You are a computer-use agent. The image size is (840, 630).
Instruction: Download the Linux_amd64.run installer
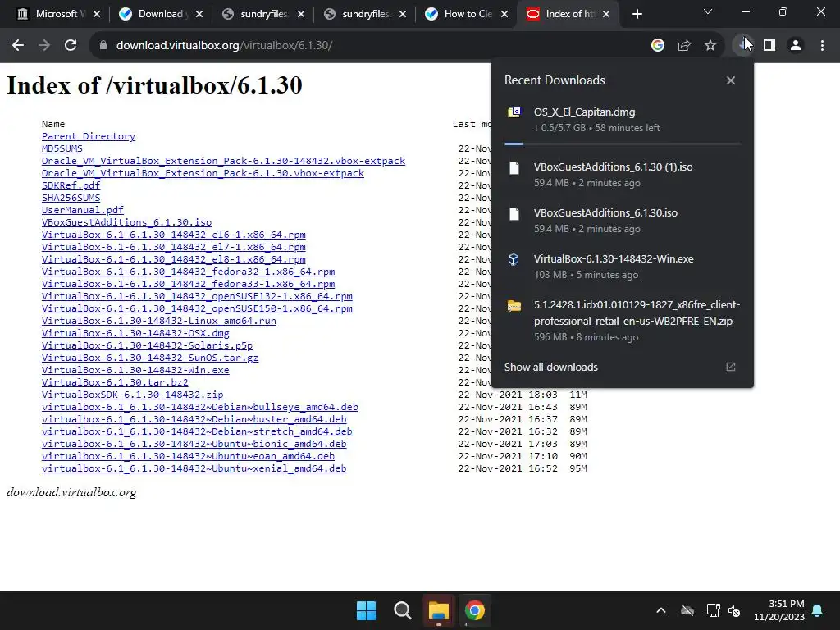[159, 321]
